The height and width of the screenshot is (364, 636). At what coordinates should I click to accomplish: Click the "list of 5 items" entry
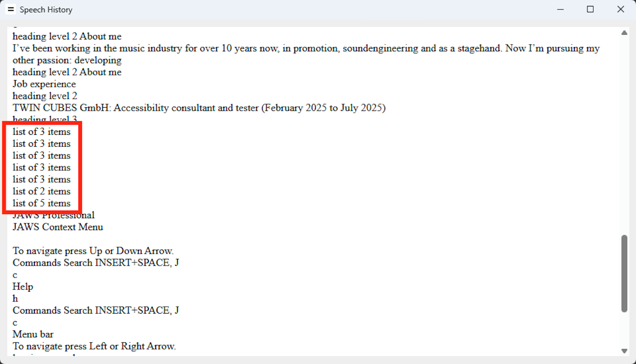(42, 203)
